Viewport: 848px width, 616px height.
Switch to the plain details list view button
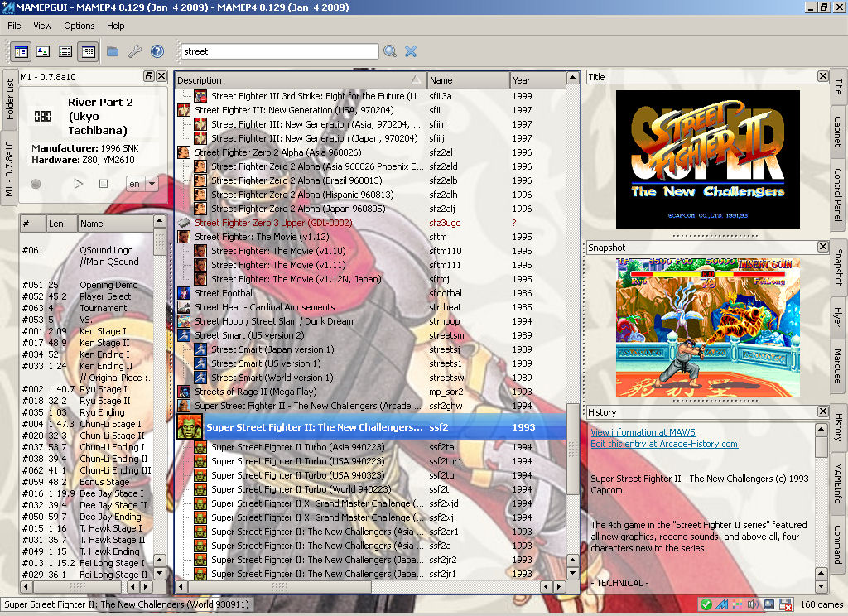click(65, 51)
